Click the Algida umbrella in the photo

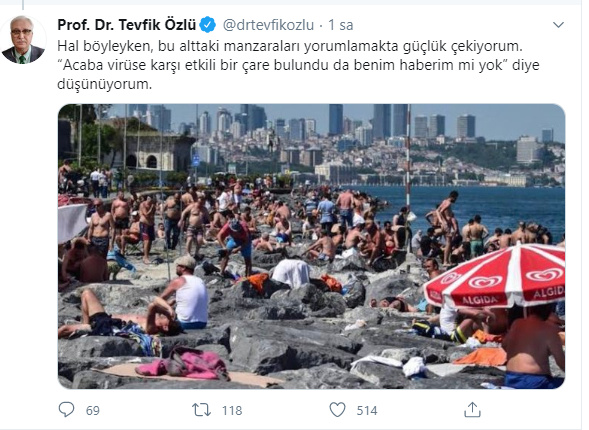495,277
